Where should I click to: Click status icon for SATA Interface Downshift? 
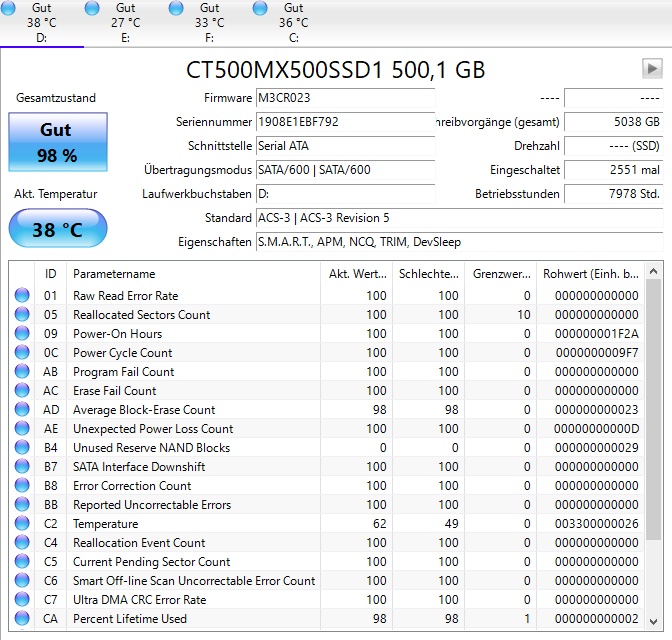22,466
